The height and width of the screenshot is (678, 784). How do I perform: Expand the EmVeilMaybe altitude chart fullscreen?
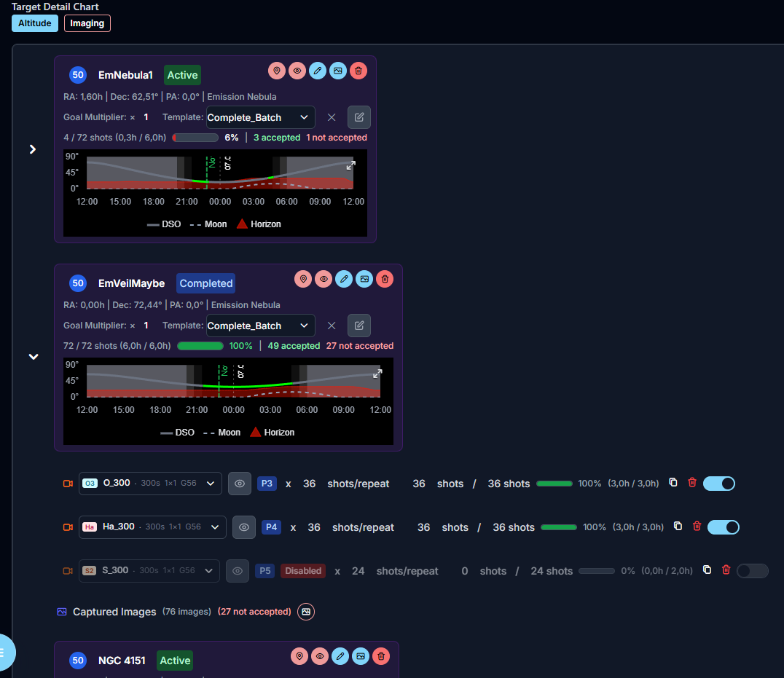coord(377,374)
